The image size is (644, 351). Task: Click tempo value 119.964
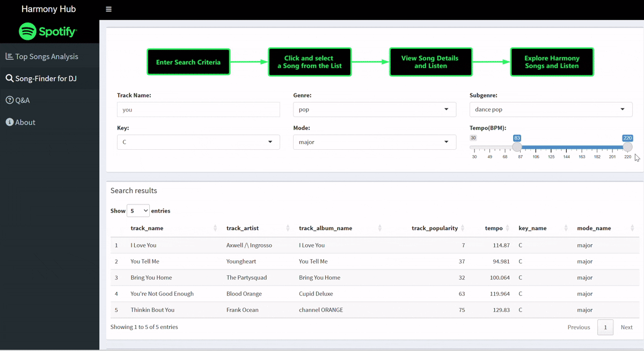tap(500, 294)
